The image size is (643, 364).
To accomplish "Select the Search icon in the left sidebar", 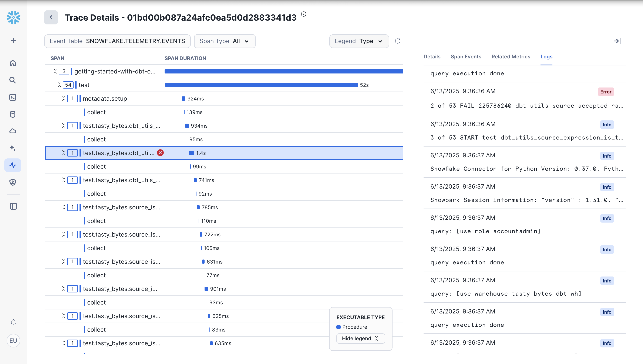I will pyautogui.click(x=13, y=80).
